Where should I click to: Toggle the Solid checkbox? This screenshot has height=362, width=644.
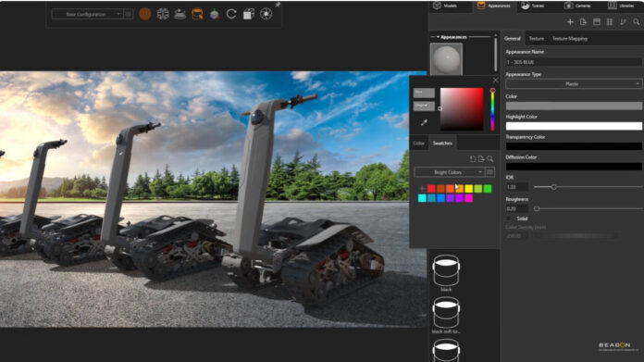coord(509,218)
